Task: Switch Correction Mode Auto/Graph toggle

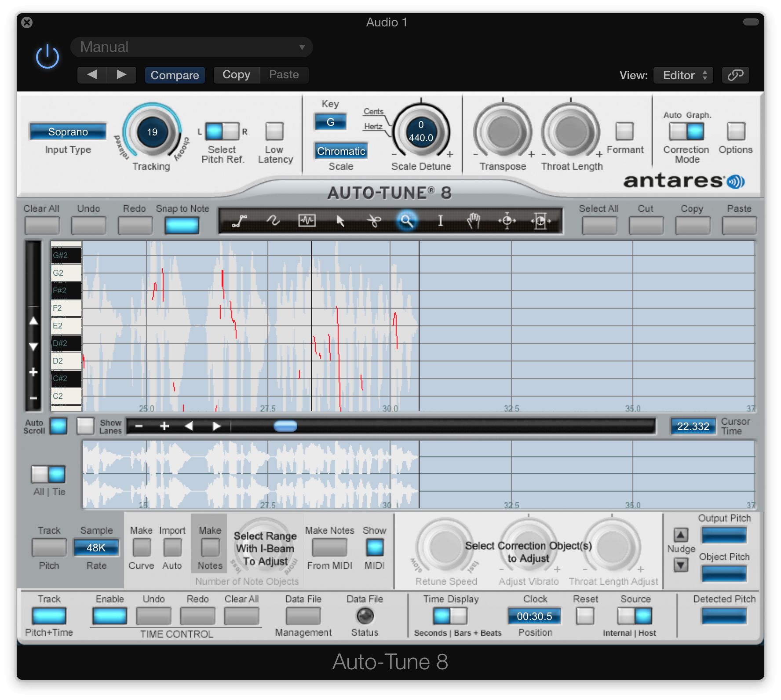Action: pyautogui.click(x=686, y=131)
